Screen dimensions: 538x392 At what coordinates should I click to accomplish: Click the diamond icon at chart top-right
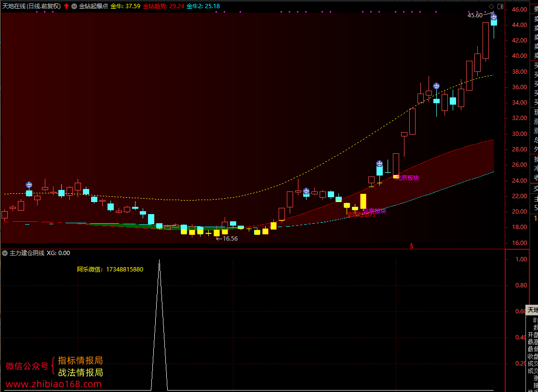click(491, 6)
